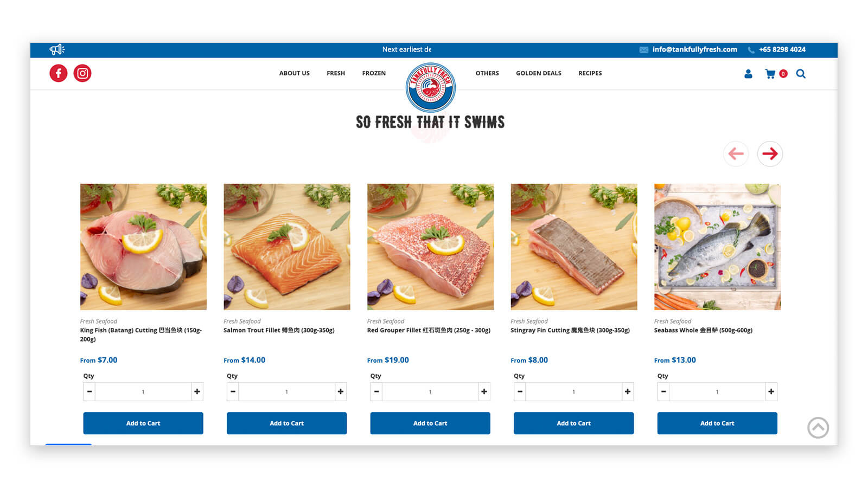The image size is (868, 488).
Task: Click the megaphone announcement icon
Action: pos(57,50)
